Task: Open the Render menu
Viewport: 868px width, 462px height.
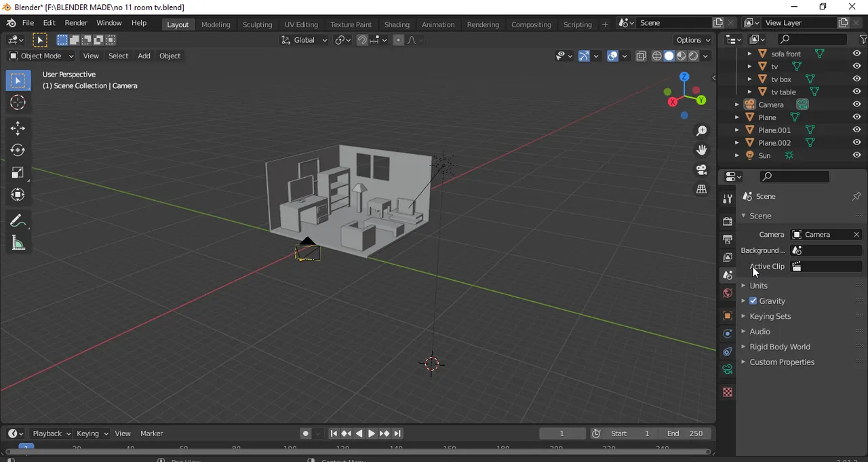Action: coord(76,23)
